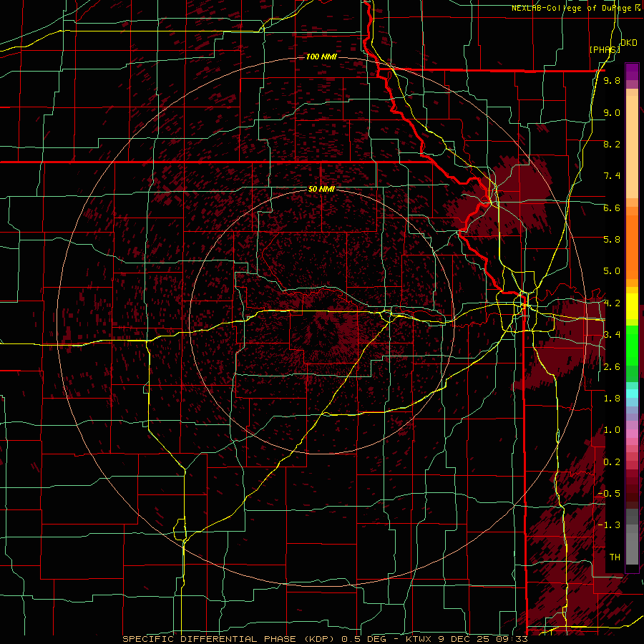Image resolution: width=644 pixels, height=644 pixels.
Task: Click the 3.4 scale value
Action: click(x=612, y=335)
